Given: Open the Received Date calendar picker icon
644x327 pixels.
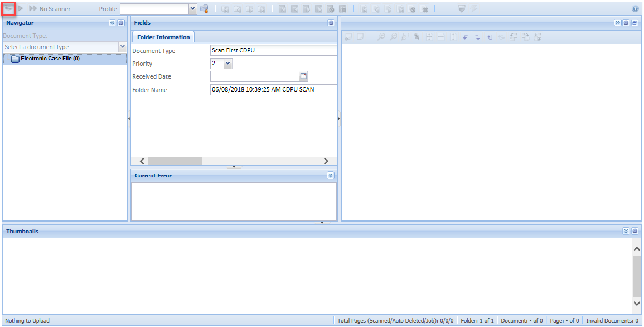Looking at the screenshot, I should [x=304, y=76].
